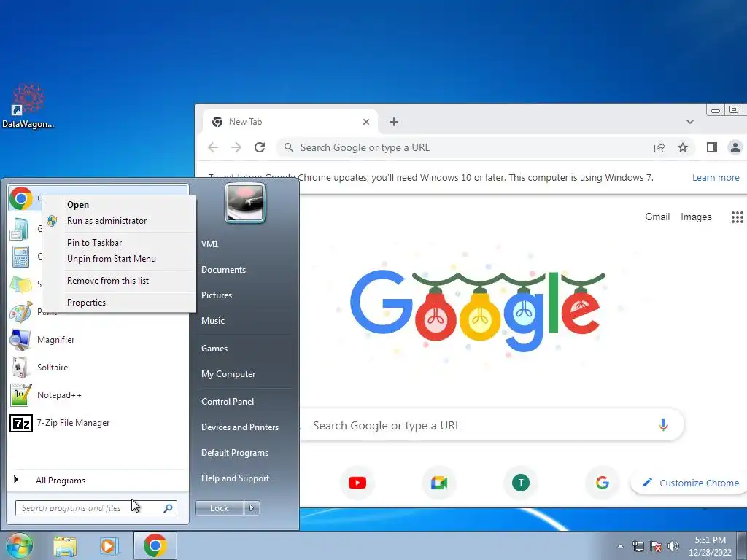This screenshot has height=560, width=747.
Task: Open Default Programs
Action: click(x=235, y=453)
